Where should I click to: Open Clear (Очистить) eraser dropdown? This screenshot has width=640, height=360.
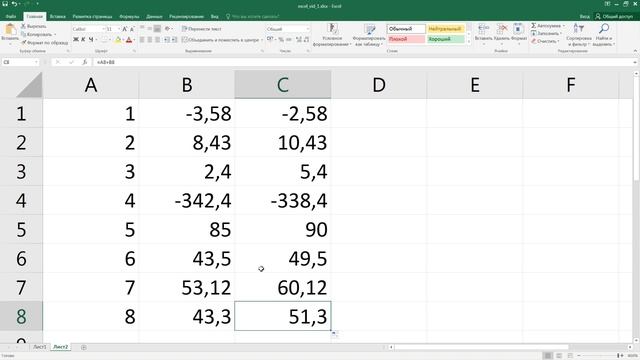pyautogui.click(x=545, y=41)
